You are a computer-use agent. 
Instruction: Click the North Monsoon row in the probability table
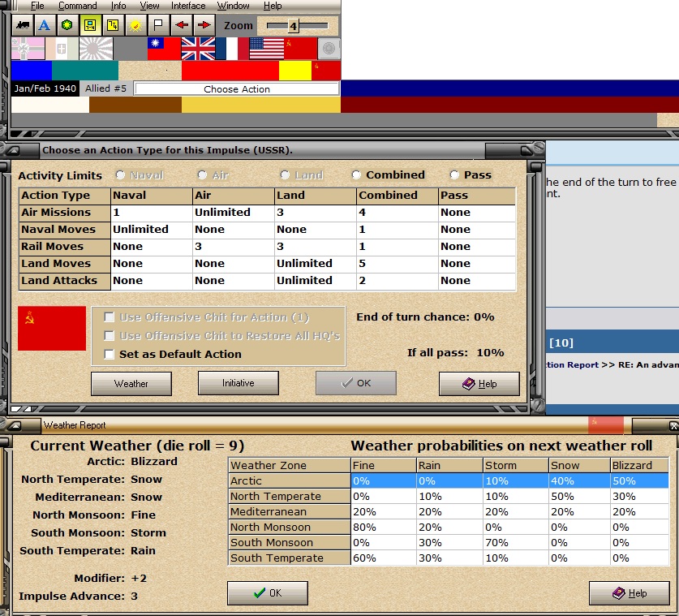pos(449,528)
